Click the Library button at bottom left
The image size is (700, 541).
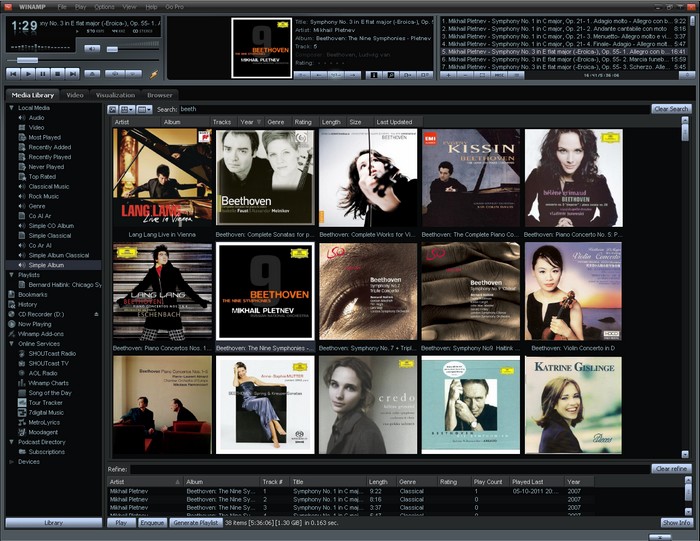[54, 523]
